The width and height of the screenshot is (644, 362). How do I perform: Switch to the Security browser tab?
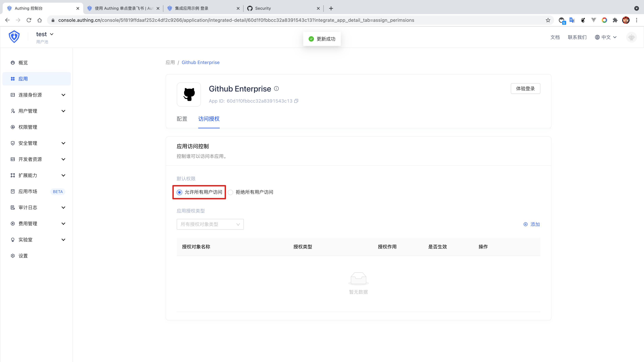pyautogui.click(x=283, y=8)
